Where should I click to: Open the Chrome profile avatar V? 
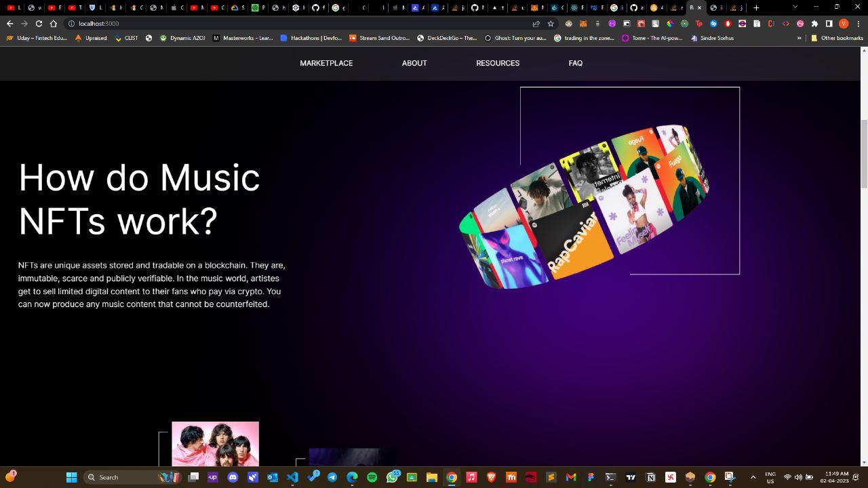coord(844,24)
